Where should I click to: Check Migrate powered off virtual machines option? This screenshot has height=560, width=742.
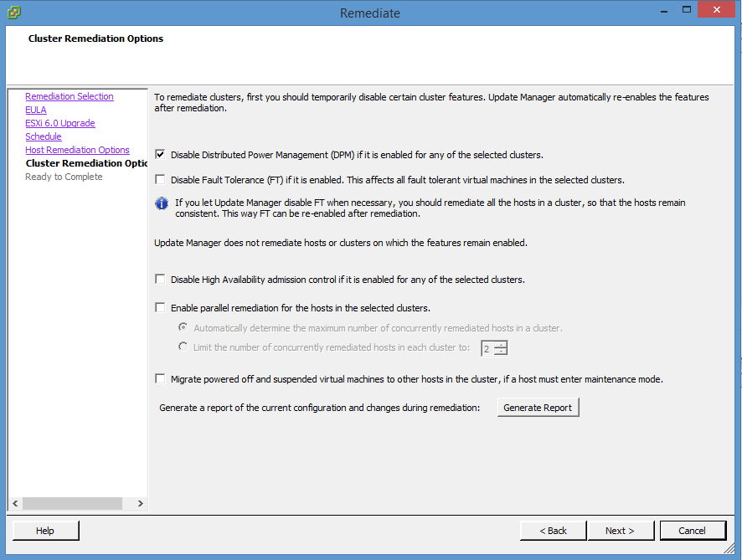click(x=160, y=379)
